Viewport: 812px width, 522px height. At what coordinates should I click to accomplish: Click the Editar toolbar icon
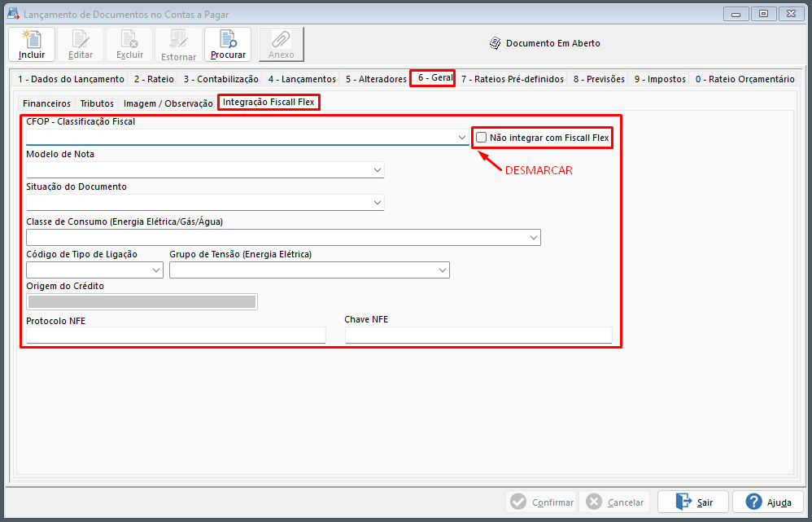coord(81,45)
